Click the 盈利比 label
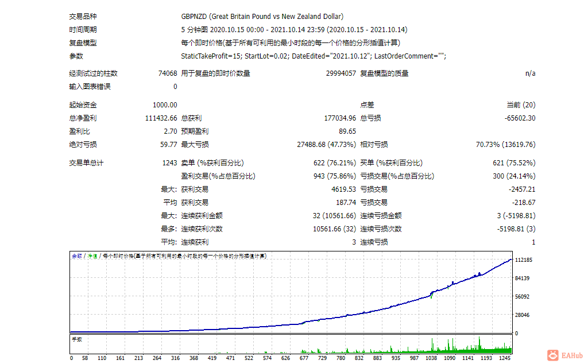Screen dimensions: 588x364 [79, 131]
